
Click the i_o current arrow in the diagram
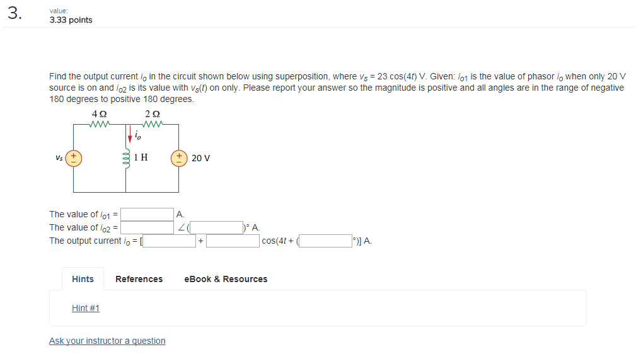click(130, 135)
